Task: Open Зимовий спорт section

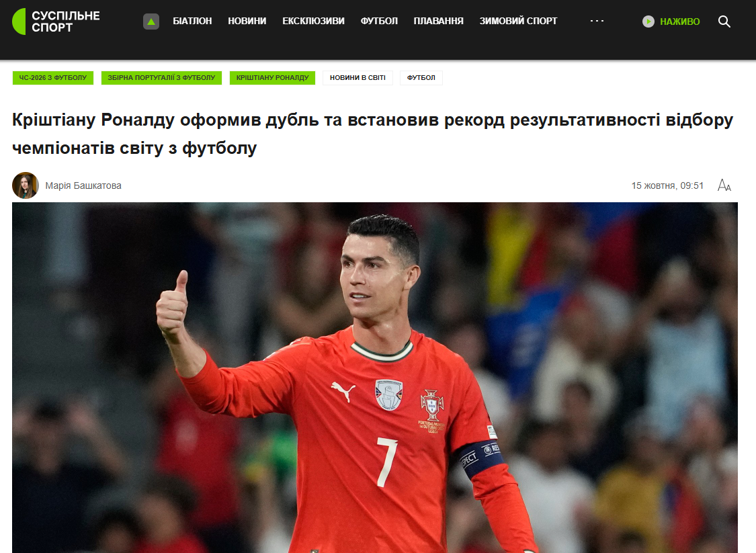Action: (518, 22)
